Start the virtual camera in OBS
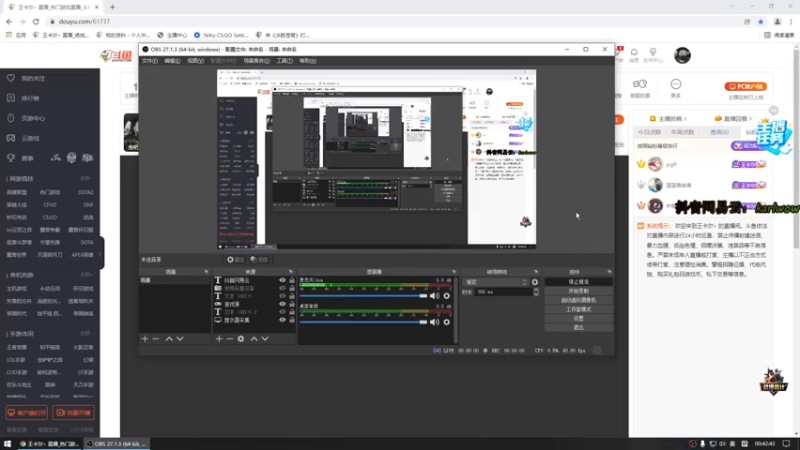This screenshot has height=450, width=800. click(x=578, y=300)
